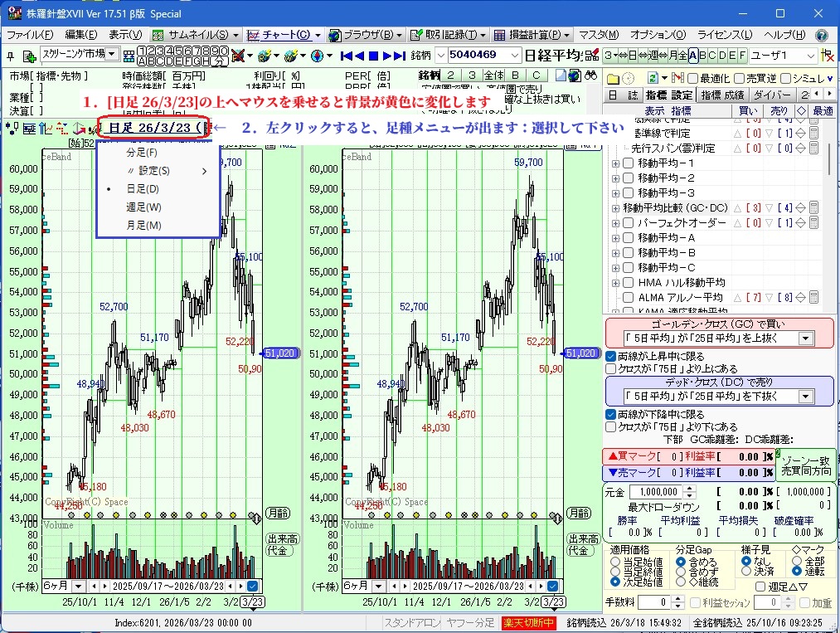The height and width of the screenshot is (633, 840).
Task: Select the 当足始値 radio button
Action: click(x=615, y=562)
